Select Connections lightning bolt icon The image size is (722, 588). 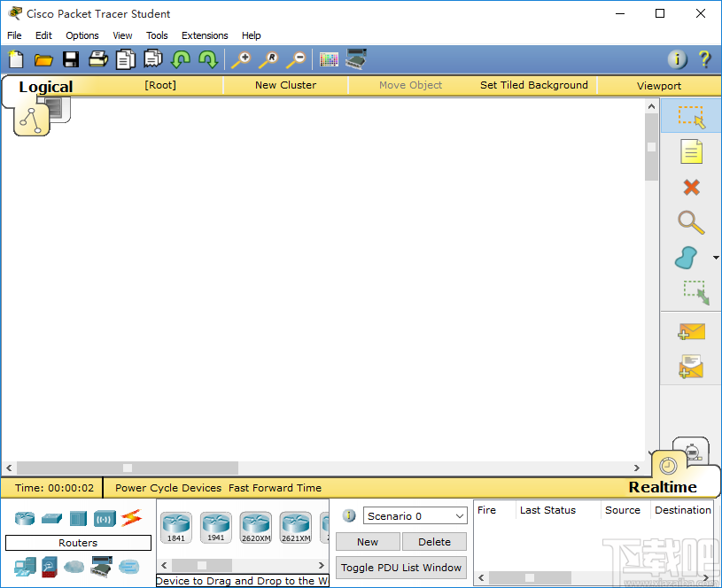click(132, 518)
